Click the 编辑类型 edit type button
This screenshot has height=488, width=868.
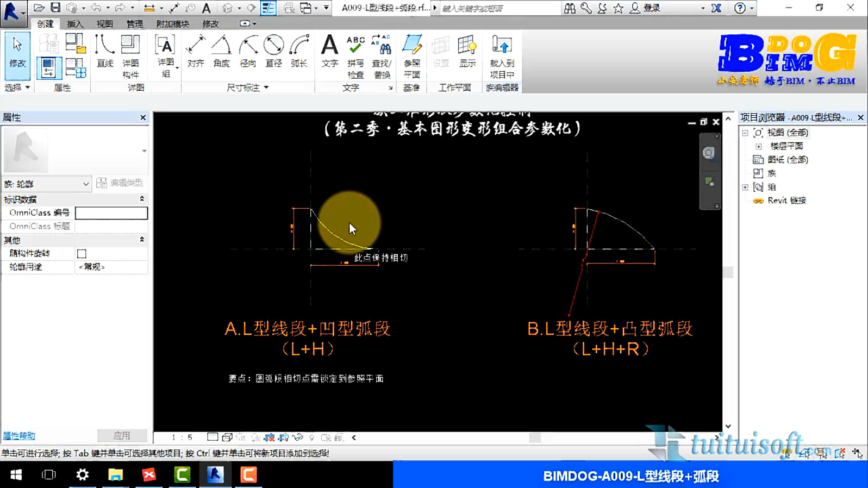(x=120, y=183)
